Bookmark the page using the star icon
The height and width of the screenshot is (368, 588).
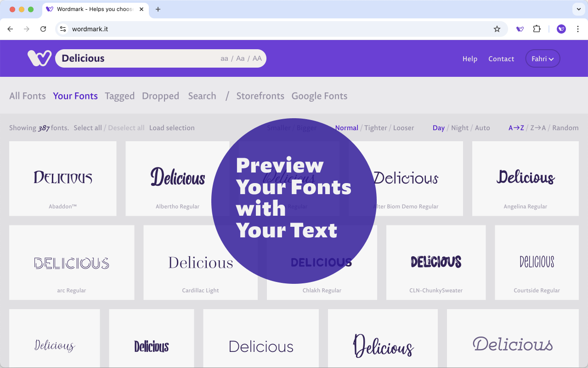coord(497,29)
